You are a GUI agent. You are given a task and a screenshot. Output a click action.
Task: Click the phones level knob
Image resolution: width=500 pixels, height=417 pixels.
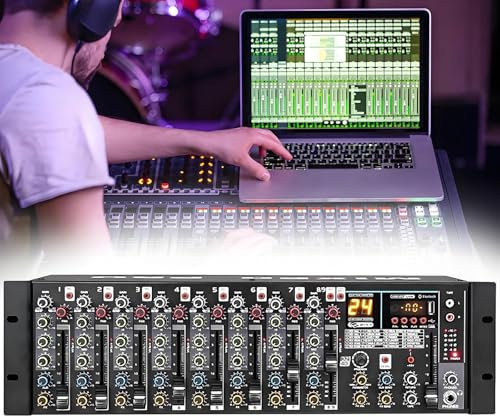451,379
